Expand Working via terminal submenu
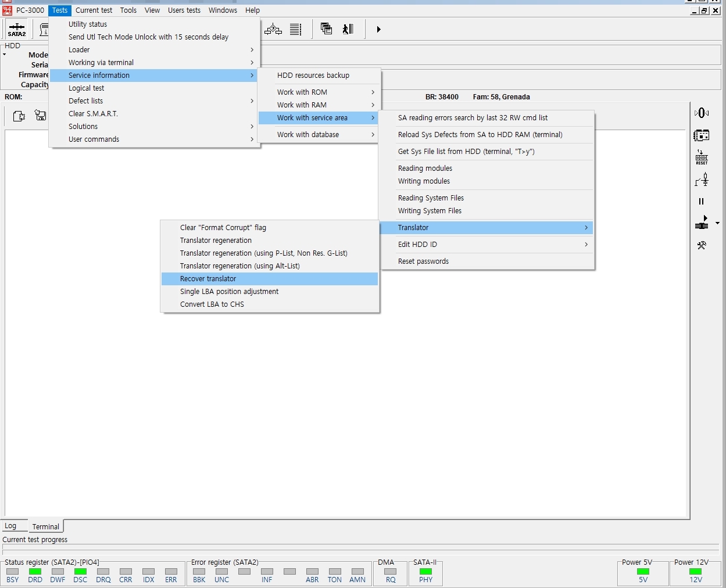 (x=154, y=63)
